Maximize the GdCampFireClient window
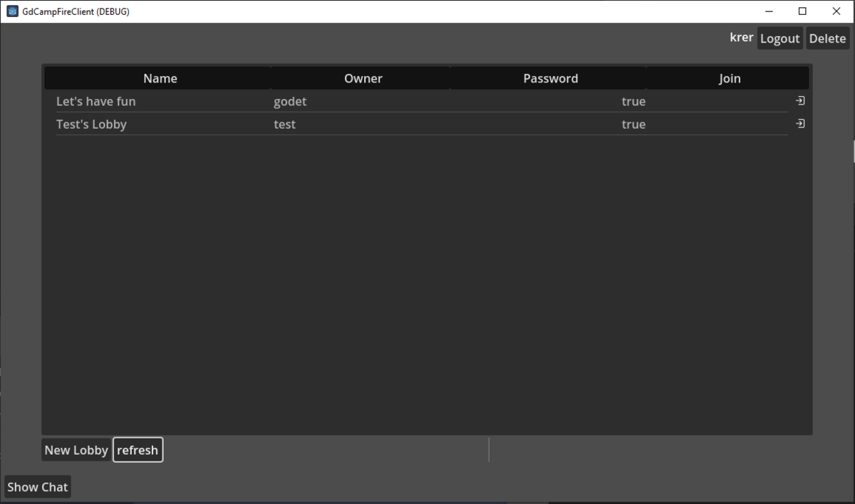 click(802, 11)
